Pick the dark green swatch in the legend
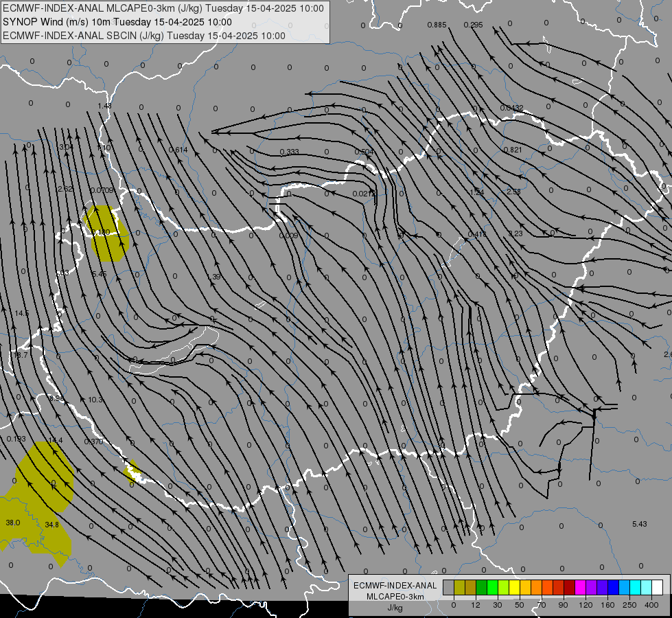672x618 pixels. point(482,588)
